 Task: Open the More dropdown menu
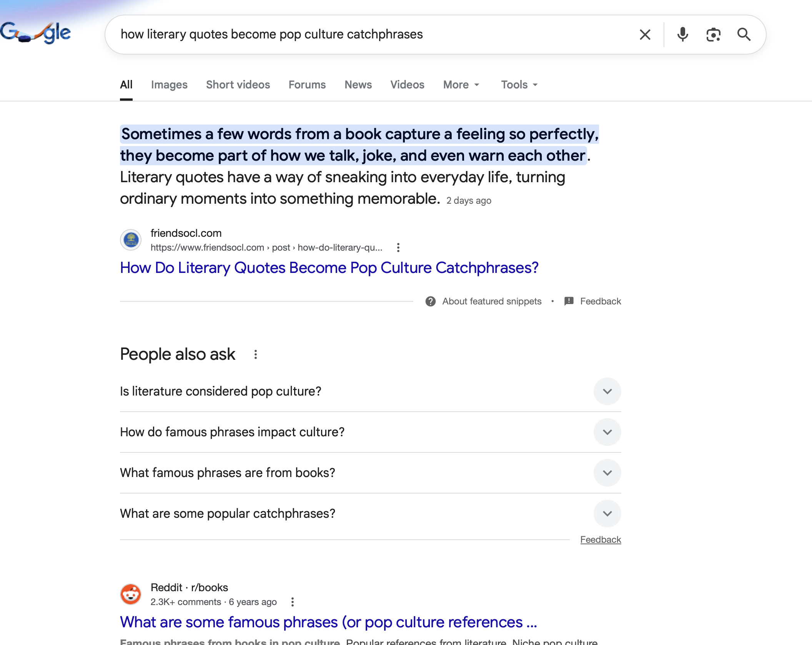pos(461,85)
